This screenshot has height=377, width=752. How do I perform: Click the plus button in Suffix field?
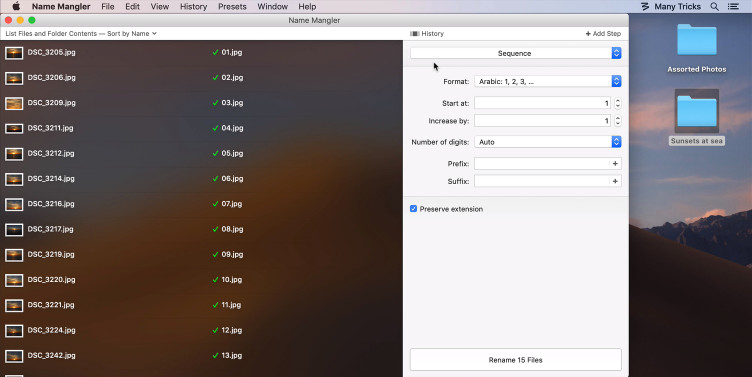(615, 181)
